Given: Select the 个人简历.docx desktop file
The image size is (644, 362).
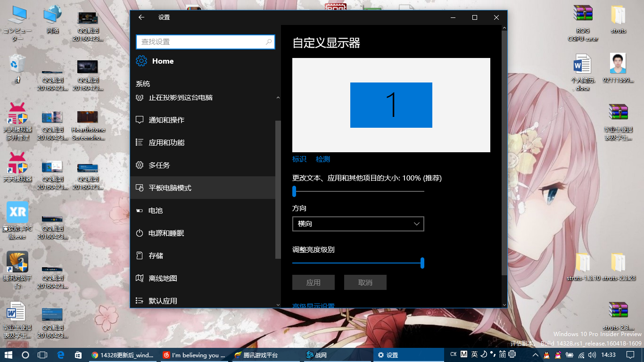Looking at the screenshot, I should click(583, 72).
